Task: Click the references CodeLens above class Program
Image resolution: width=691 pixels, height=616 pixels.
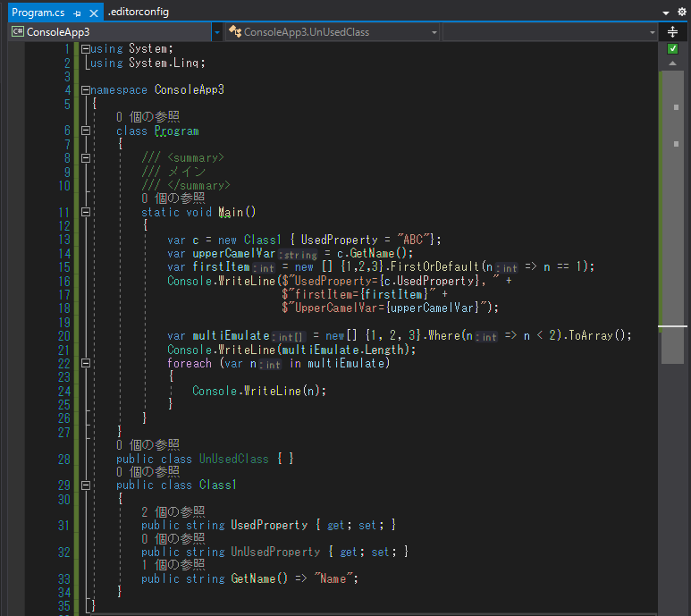Action: click(x=147, y=117)
